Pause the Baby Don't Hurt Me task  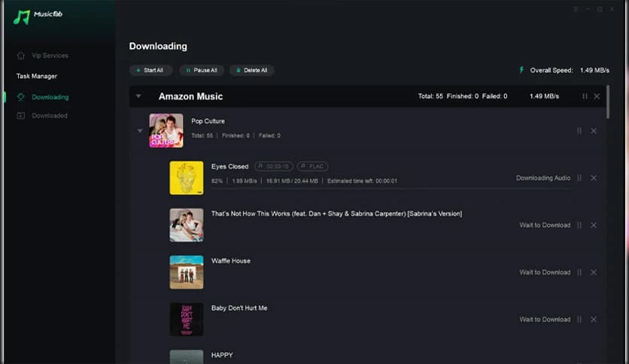pos(579,320)
